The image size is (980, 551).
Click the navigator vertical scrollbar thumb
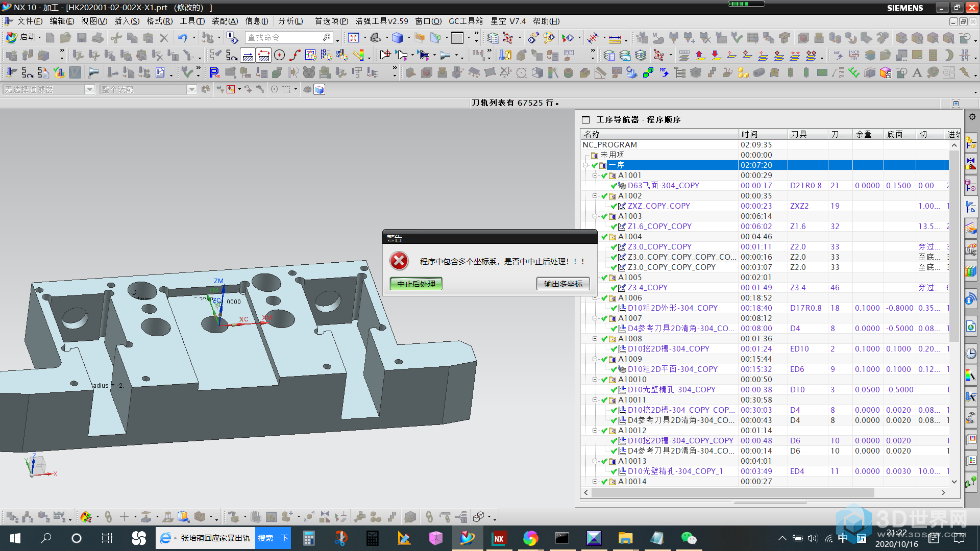tap(953, 246)
